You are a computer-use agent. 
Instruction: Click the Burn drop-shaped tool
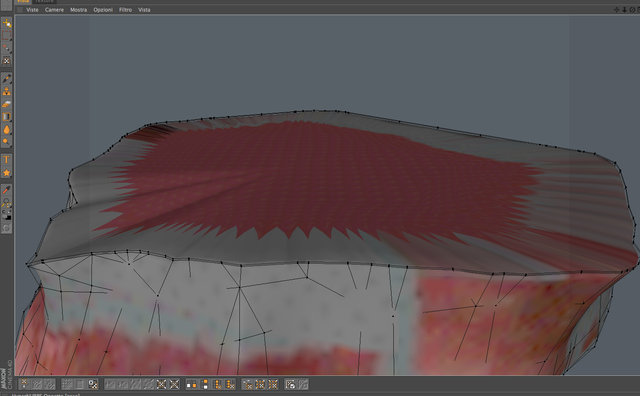click(x=6, y=130)
